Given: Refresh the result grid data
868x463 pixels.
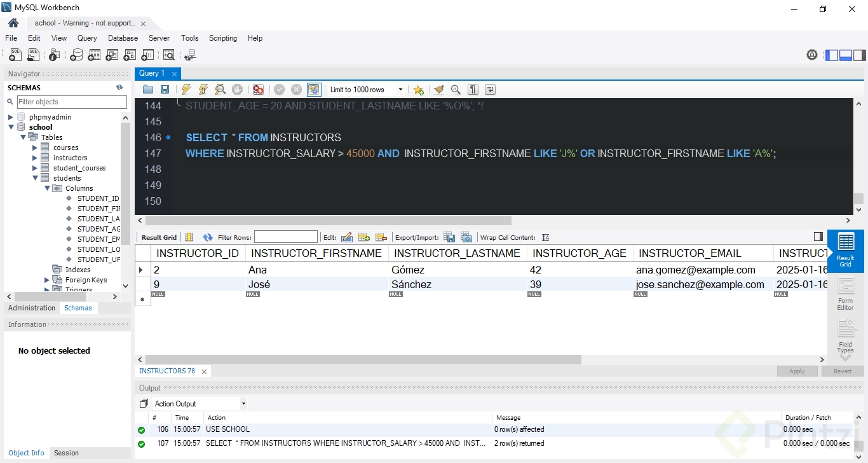Looking at the screenshot, I should pyautogui.click(x=208, y=237).
